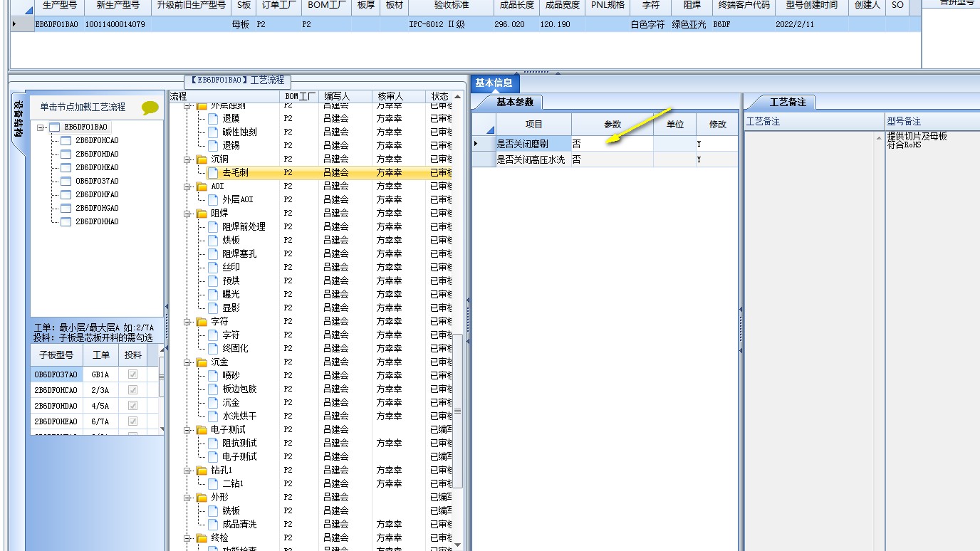This screenshot has height=551, width=980.
Task: Click the document icon beside 曝光
Action: (x=212, y=294)
